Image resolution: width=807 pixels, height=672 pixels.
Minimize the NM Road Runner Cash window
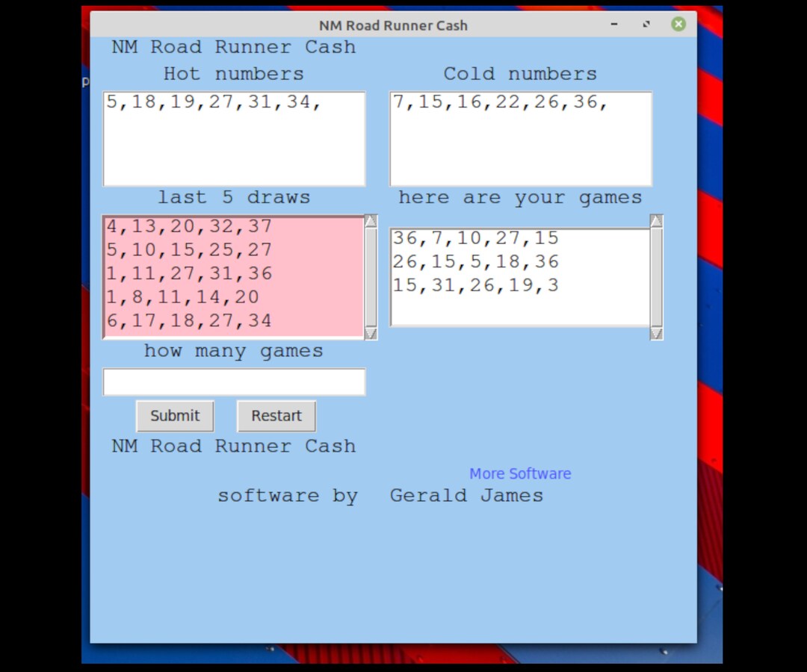pos(614,25)
